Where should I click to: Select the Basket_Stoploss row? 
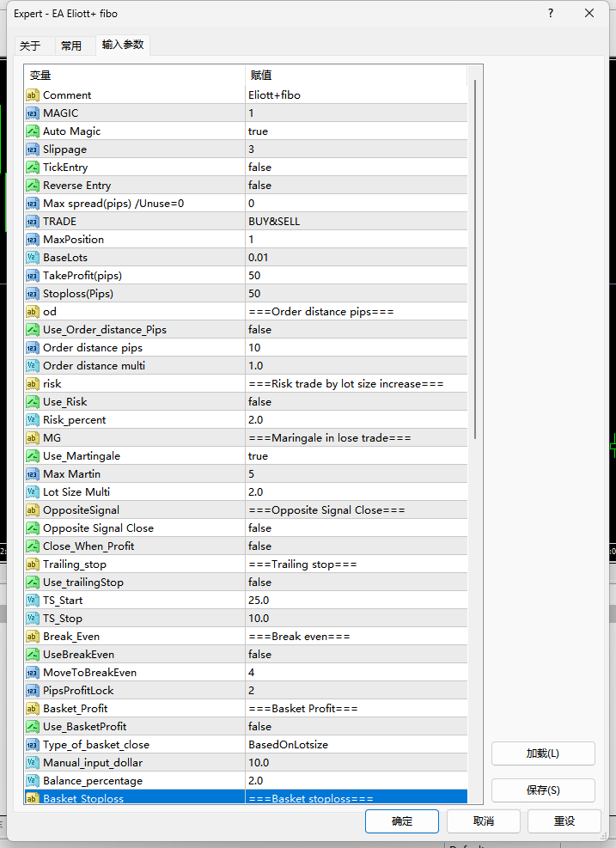(x=246, y=797)
